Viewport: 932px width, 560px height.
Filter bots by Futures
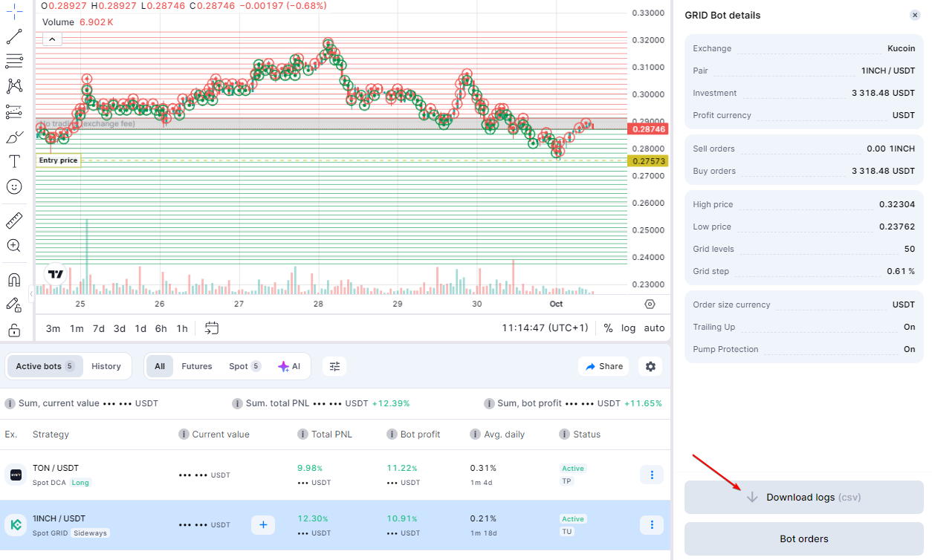(197, 366)
